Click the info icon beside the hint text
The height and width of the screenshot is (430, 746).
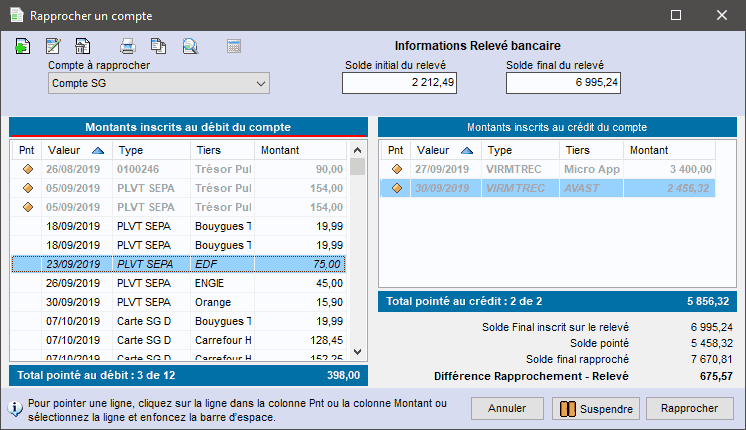16,408
